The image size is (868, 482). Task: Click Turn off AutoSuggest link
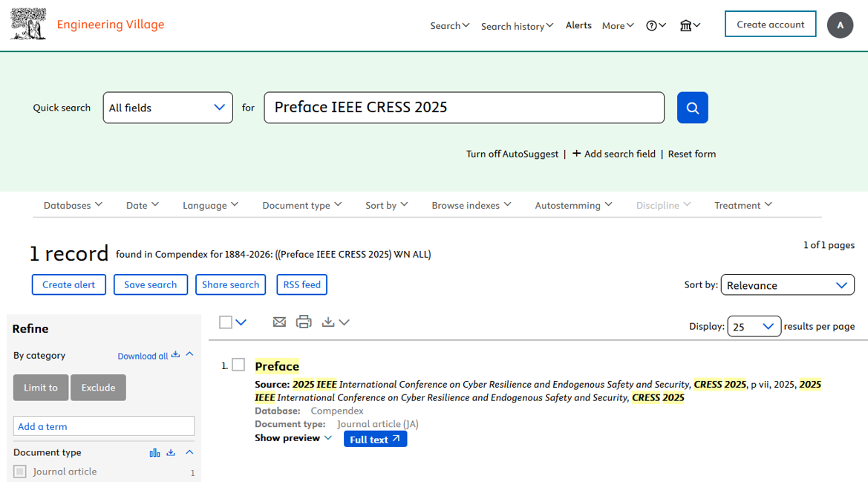[x=512, y=154]
